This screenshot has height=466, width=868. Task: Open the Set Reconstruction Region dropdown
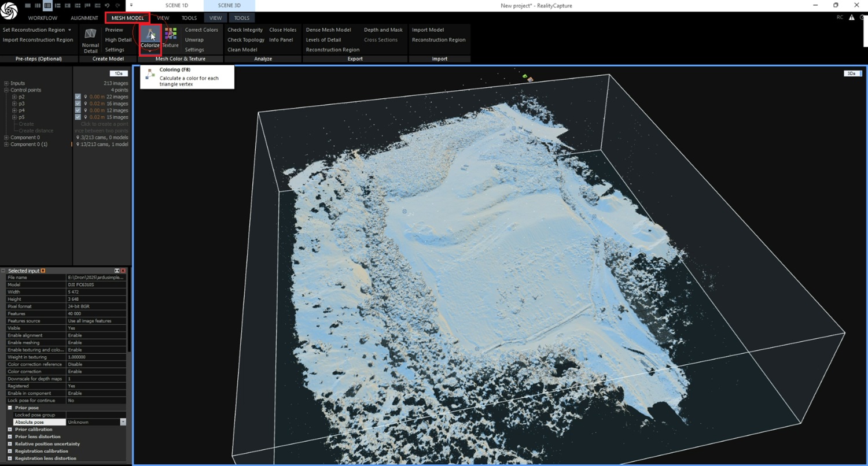click(x=69, y=29)
